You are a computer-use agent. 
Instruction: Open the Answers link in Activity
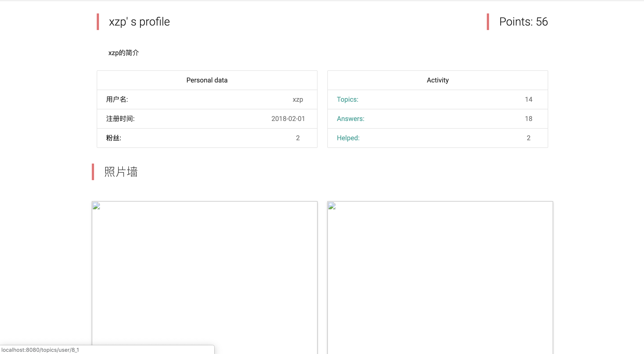click(350, 119)
